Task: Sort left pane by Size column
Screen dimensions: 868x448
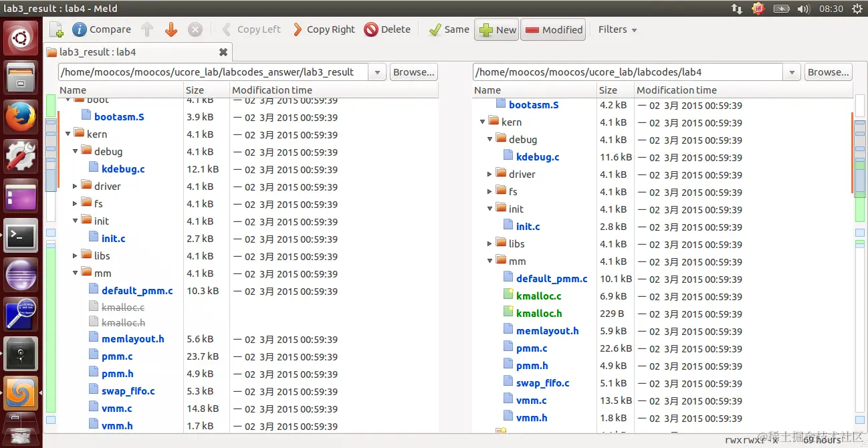Action: pyautogui.click(x=207, y=90)
